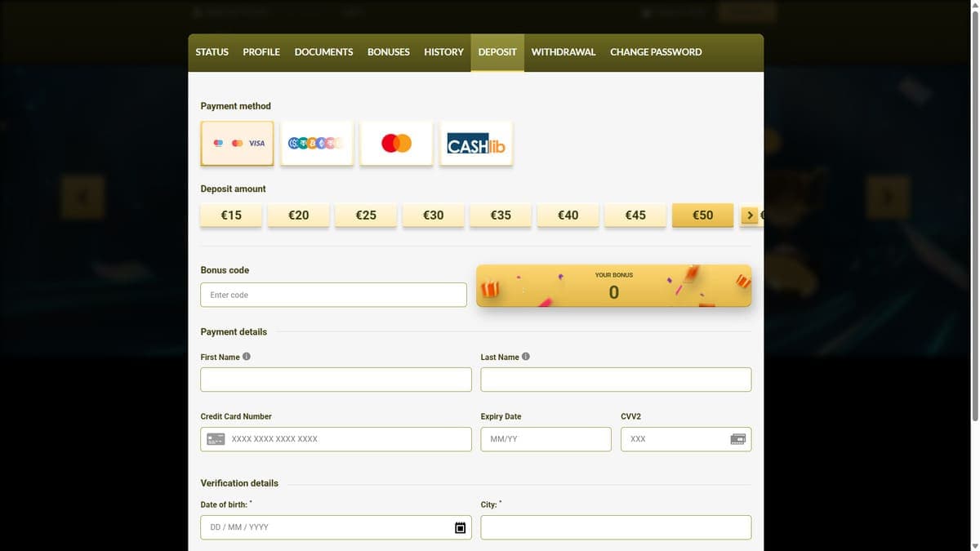
Task: Click the First Name info icon
Action: tap(247, 357)
